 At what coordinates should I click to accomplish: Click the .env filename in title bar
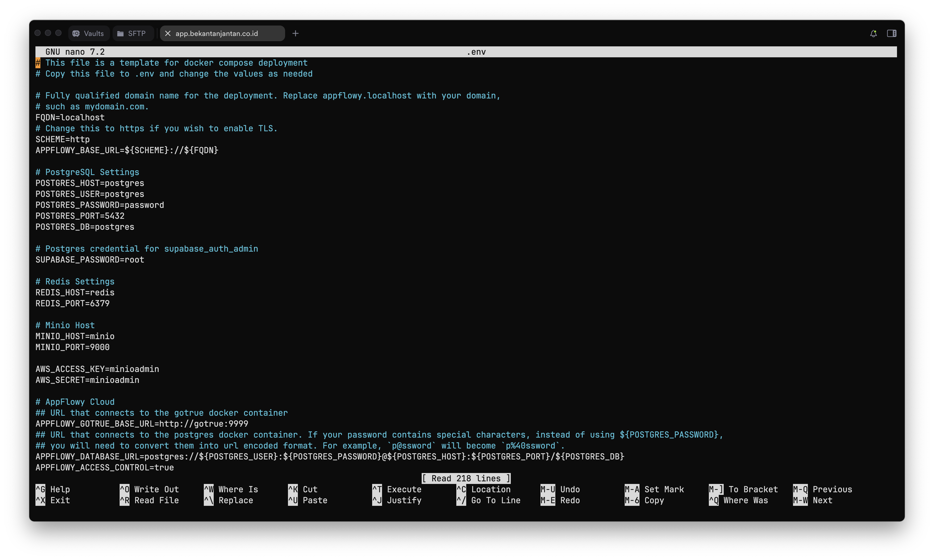click(x=476, y=52)
